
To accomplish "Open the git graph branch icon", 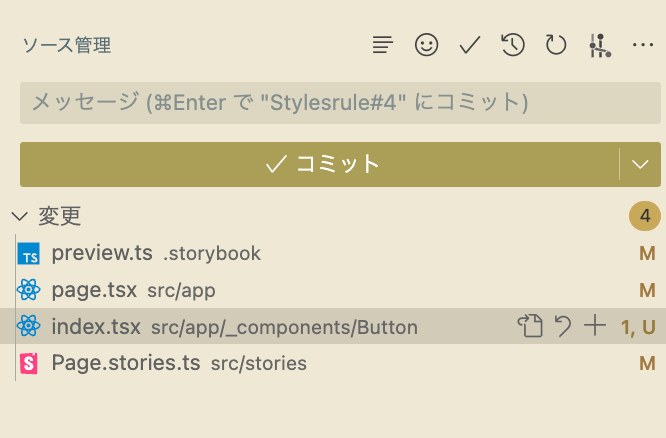I will pos(600,45).
